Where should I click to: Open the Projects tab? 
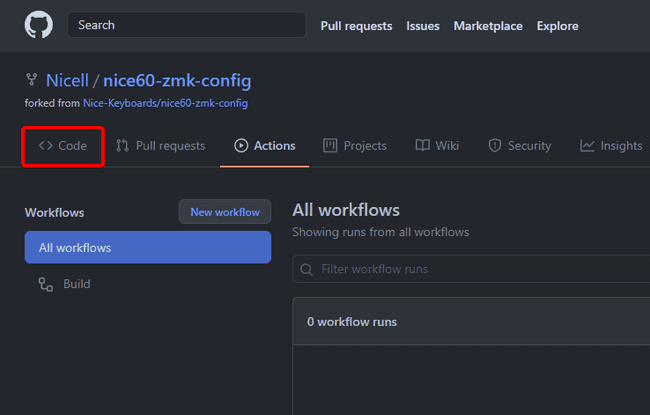[355, 146]
